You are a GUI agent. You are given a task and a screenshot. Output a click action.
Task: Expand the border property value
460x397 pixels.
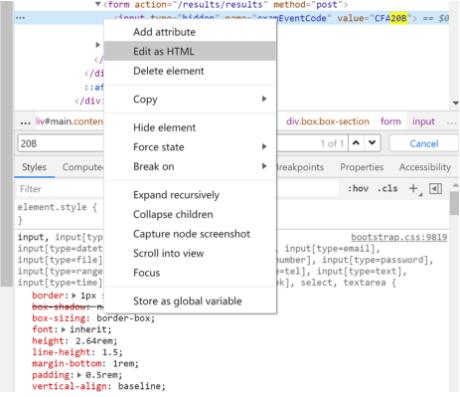click(x=74, y=295)
